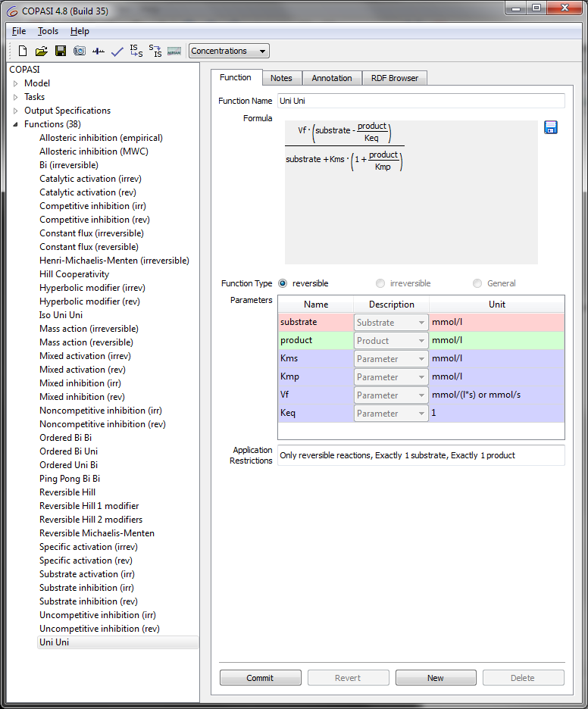Open the Concentrations dropdown in toolbar

[229, 52]
